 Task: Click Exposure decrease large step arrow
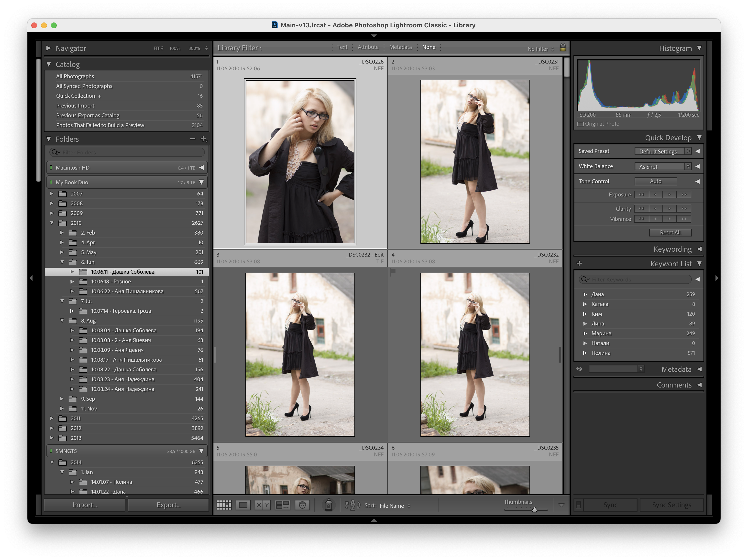point(641,195)
